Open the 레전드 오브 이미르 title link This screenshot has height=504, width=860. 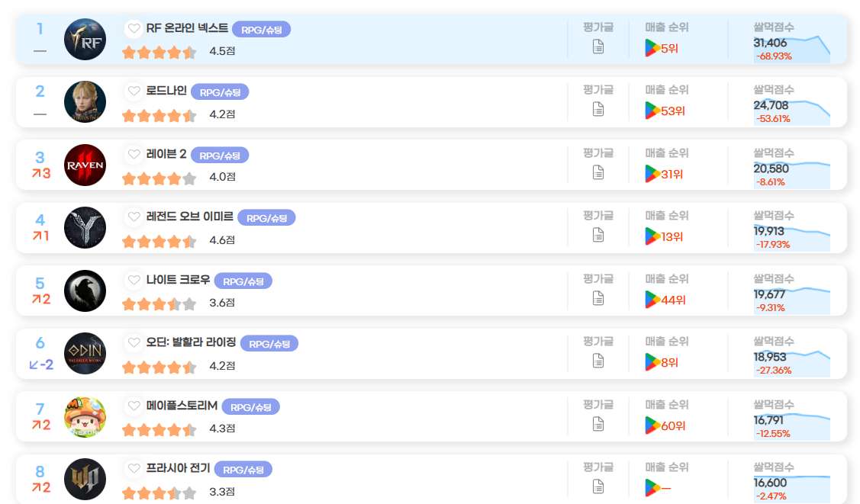click(x=190, y=217)
